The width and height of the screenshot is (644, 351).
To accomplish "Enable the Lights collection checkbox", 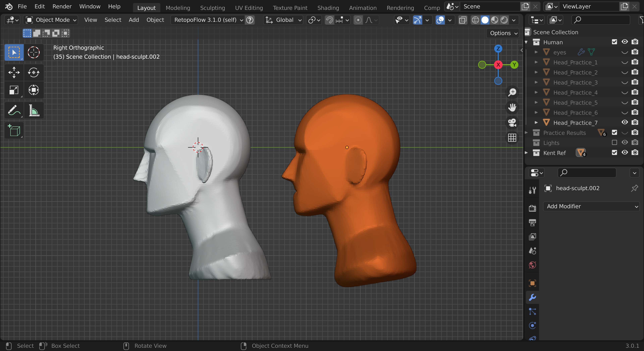I will coord(614,143).
